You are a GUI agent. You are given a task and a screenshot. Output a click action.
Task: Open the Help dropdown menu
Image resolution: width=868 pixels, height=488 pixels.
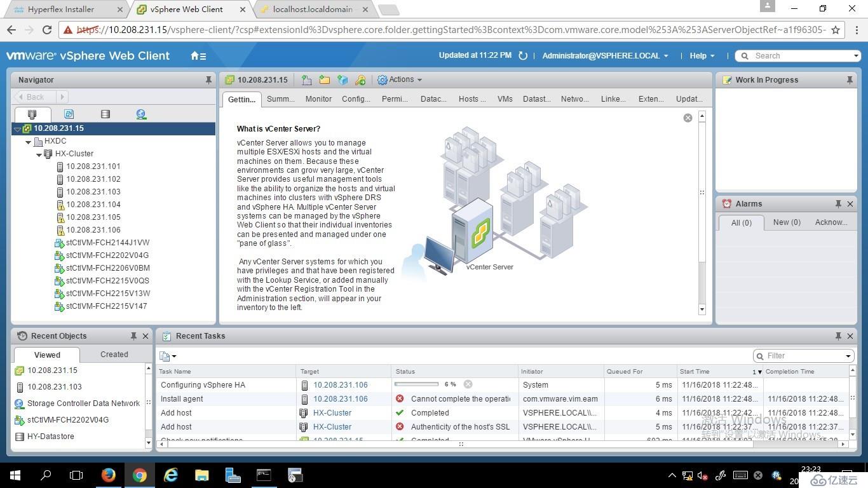[702, 56]
